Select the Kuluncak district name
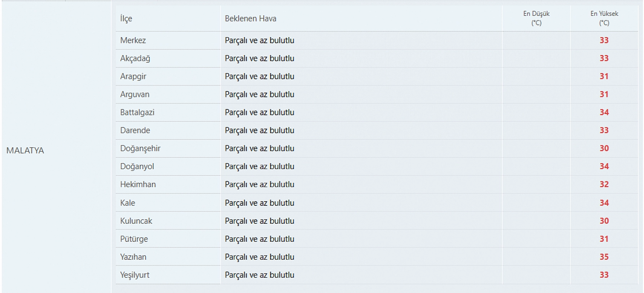Image resolution: width=644 pixels, height=293 pixels. click(x=136, y=221)
